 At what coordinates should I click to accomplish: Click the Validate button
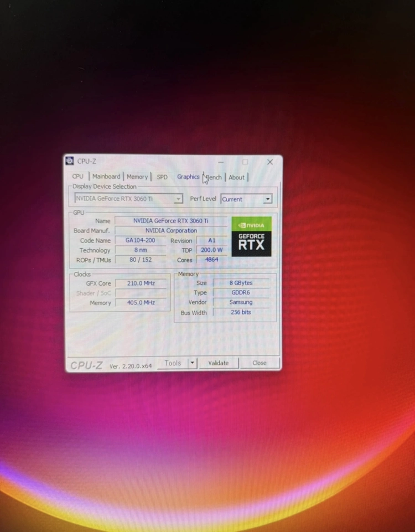click(219, 363)
